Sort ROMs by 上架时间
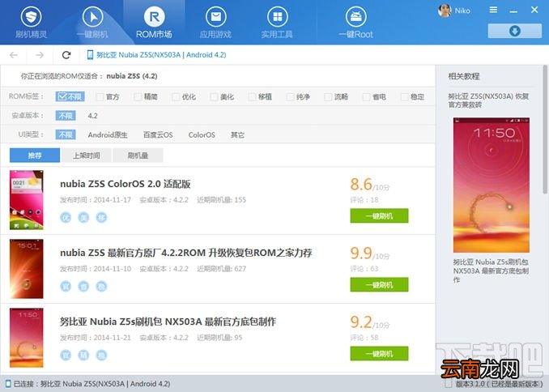Screen dimensions: 549x392 point(87,156)
